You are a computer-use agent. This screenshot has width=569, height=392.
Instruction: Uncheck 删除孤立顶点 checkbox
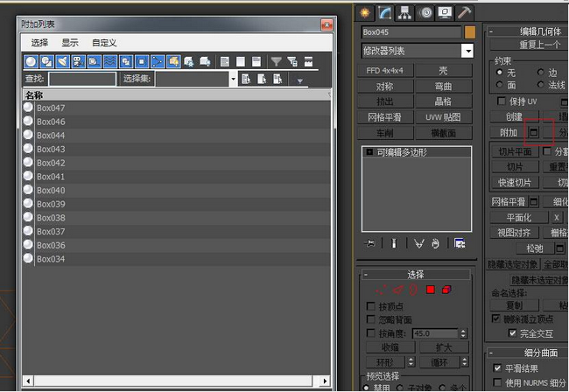click(496, 318)
